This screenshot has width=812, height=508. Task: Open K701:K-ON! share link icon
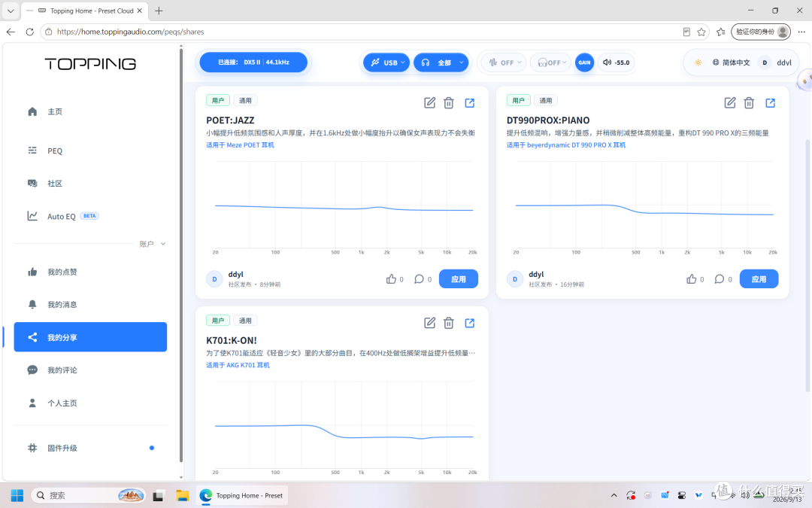tap(469, 323)
